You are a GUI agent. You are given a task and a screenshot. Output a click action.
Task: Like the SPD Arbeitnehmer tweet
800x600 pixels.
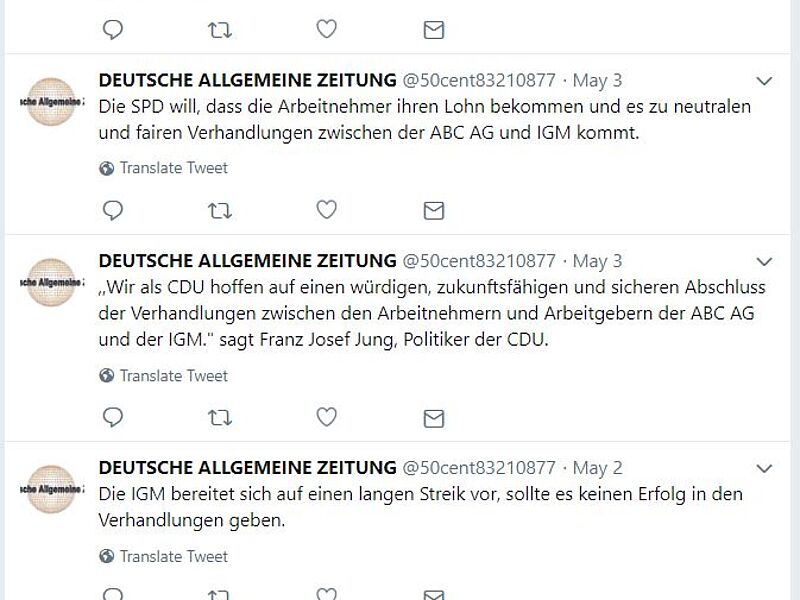tap(326, 210)
